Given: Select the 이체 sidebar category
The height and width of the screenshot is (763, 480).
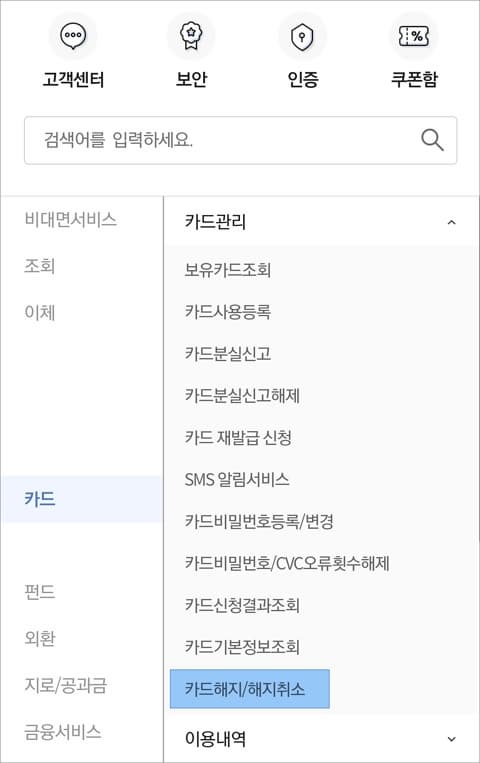Looking at the screenshot, I should coord(39,312).
